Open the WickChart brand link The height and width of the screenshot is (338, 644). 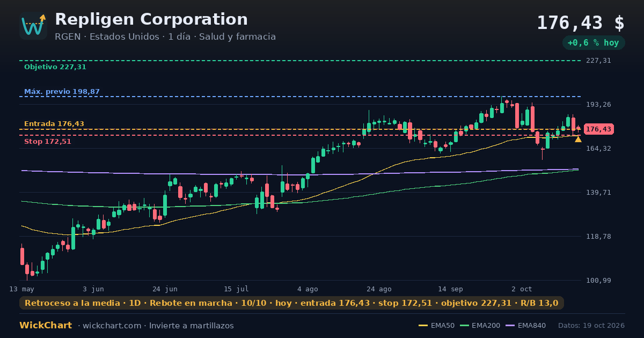point(46,326)
